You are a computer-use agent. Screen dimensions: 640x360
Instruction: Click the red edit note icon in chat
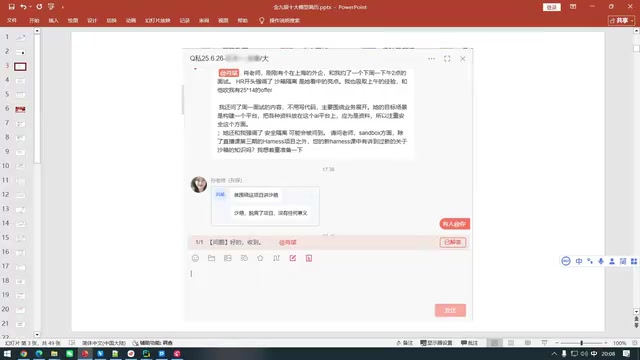[x=293, y=258]
